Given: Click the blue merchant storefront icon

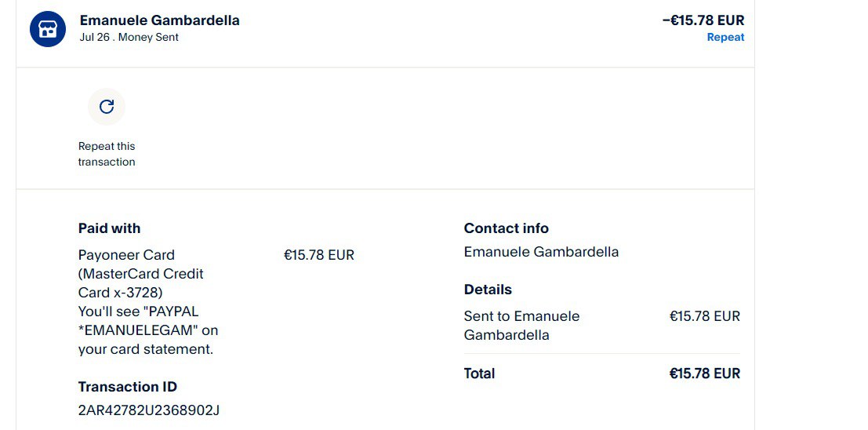Looking at the screenshot, I should [48, 29].
